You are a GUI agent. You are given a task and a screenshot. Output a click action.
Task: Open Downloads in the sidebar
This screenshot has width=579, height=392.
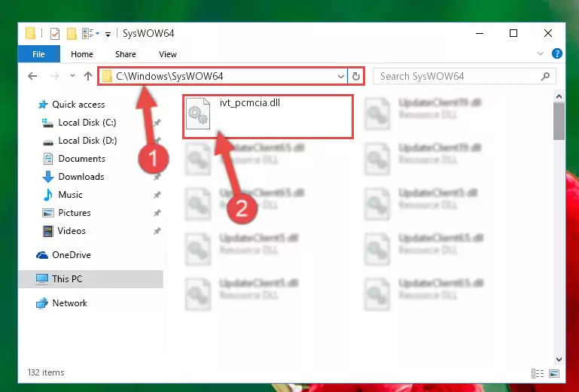coord(81,177)
